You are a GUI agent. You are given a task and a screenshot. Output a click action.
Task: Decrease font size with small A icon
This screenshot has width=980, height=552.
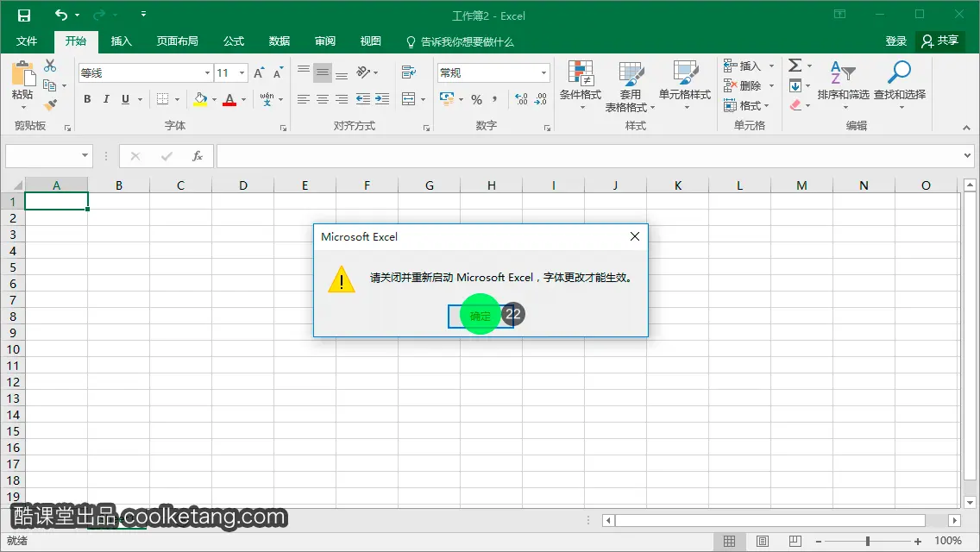tap(278, 73)
